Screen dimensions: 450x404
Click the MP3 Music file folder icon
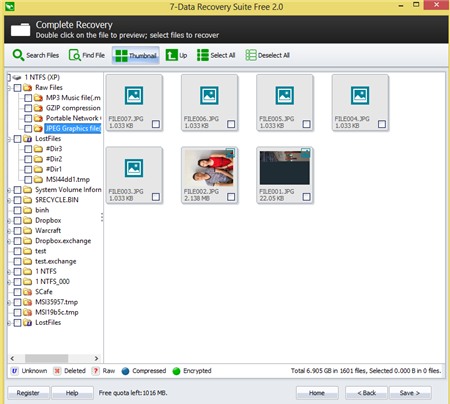(x=38, y=98)
